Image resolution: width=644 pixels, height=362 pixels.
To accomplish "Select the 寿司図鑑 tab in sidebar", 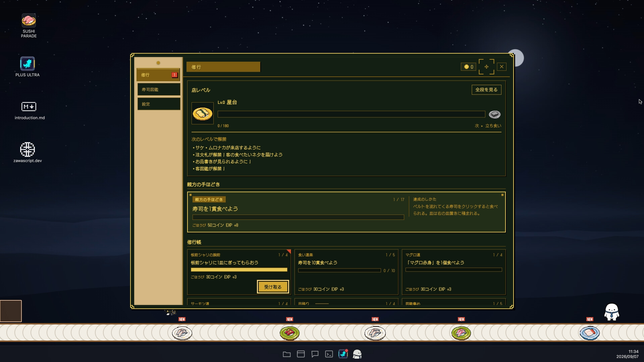I will point(158,89).
